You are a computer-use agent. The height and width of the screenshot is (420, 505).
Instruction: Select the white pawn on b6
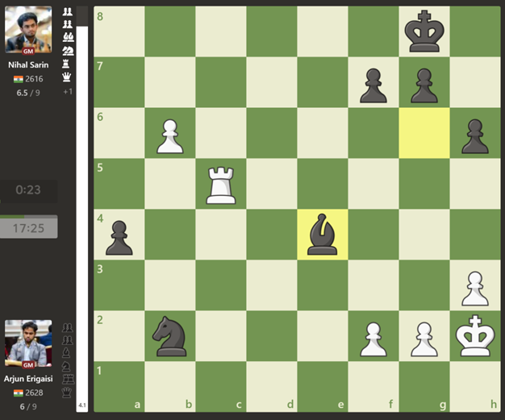click(x=170, y=136)
